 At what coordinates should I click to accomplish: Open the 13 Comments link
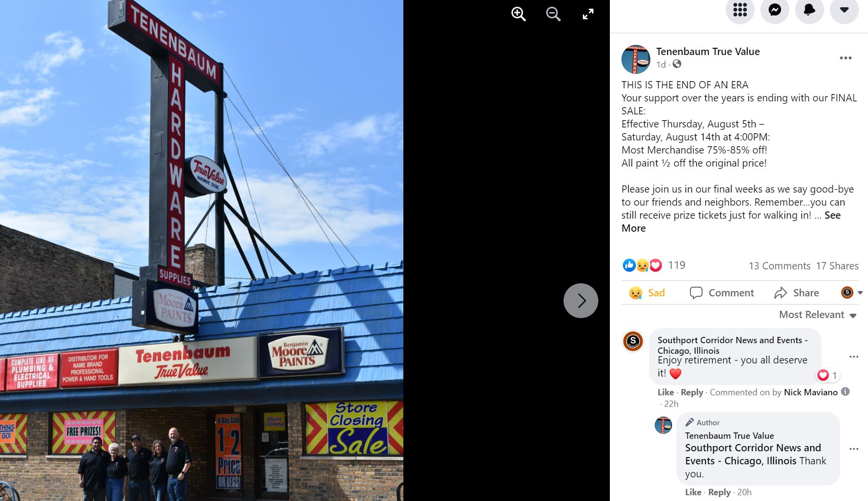click(779, 265)
